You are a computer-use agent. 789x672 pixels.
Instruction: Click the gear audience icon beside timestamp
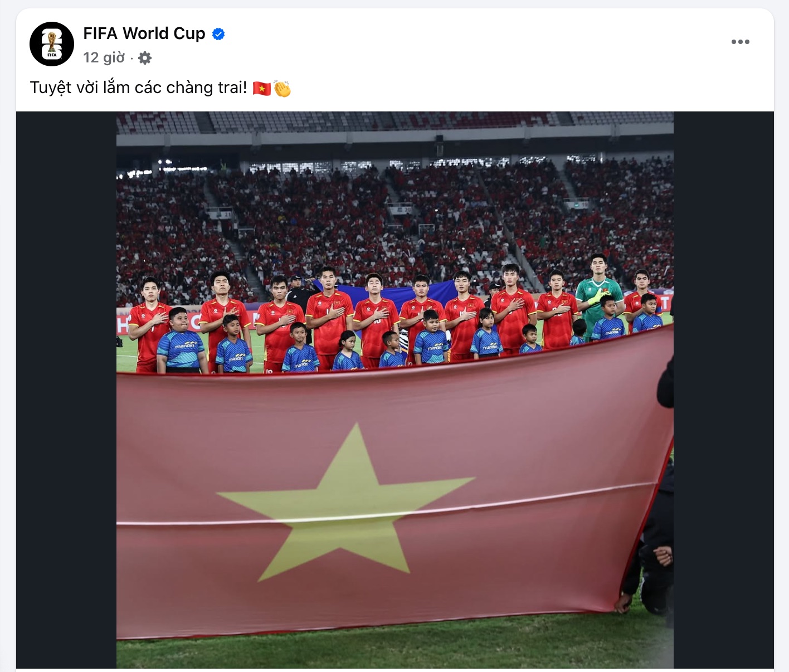tap(145, 58)
